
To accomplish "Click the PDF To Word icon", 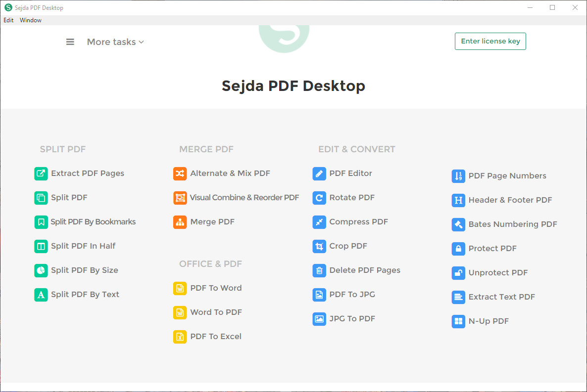I will pos(180,288).
